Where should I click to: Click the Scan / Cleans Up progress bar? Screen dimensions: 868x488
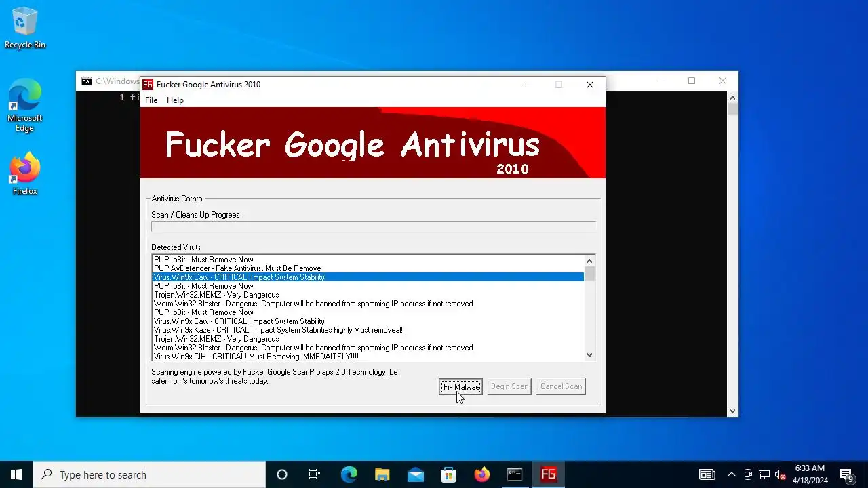pyautogui.click(x=373, y=227)
